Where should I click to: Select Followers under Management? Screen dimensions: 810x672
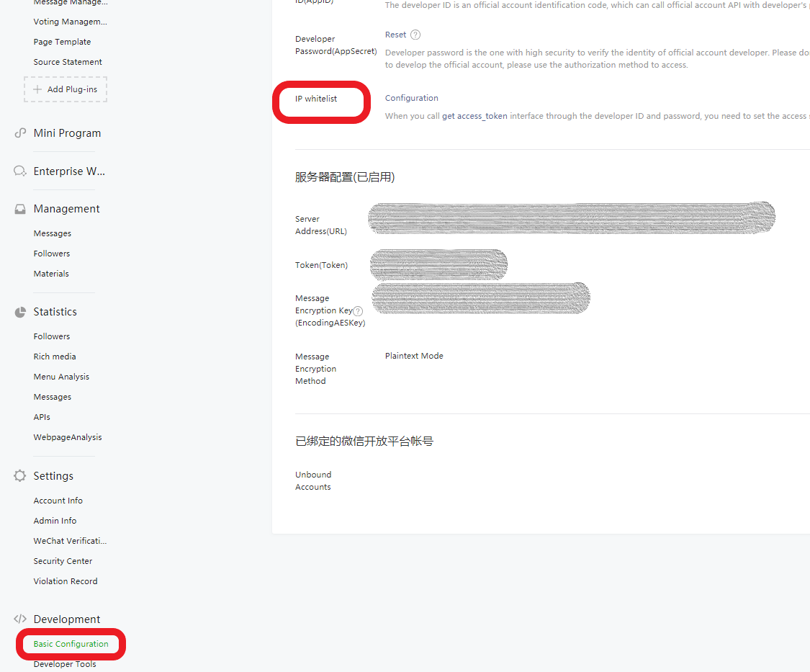[x=52, y=254]
